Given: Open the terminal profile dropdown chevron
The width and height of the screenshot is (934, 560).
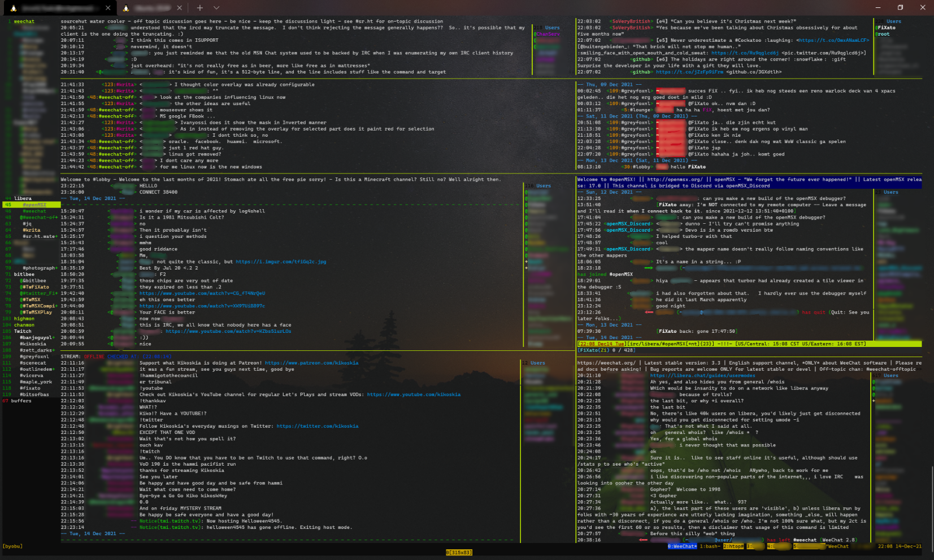Looking at the screenshot, I should [216, 8].
